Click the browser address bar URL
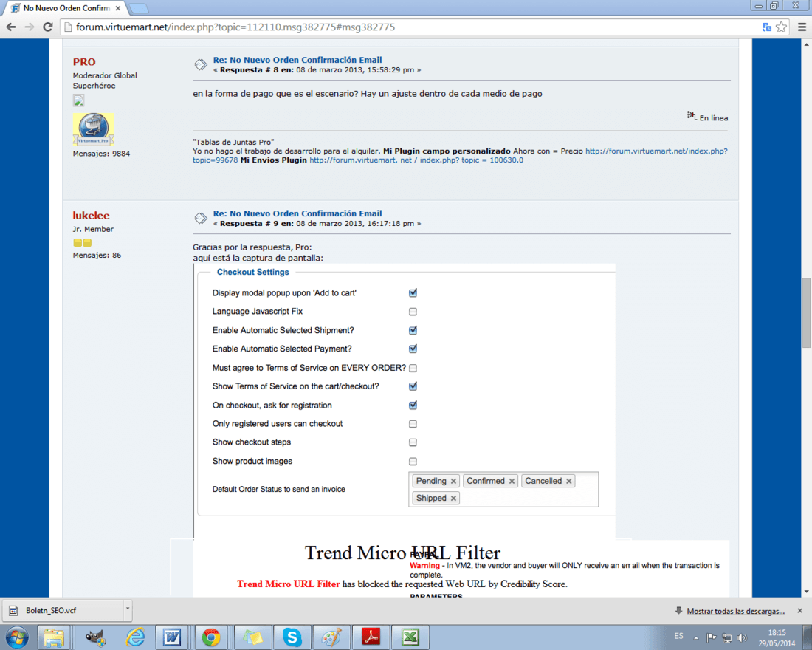Screen dimensions: 812x650 pyautogui.click(x=235, y=27)
